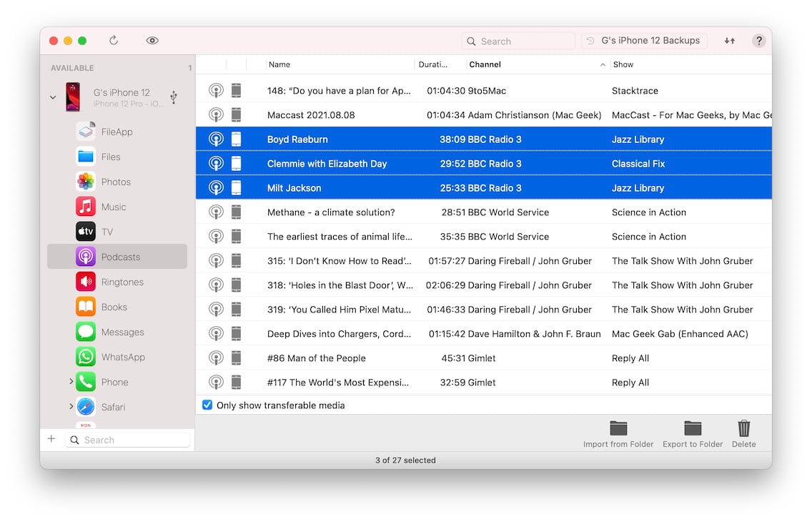812x522 pixels.
Task: Click duration 02:06:29 cell
Action: click(x=445, y=285)
